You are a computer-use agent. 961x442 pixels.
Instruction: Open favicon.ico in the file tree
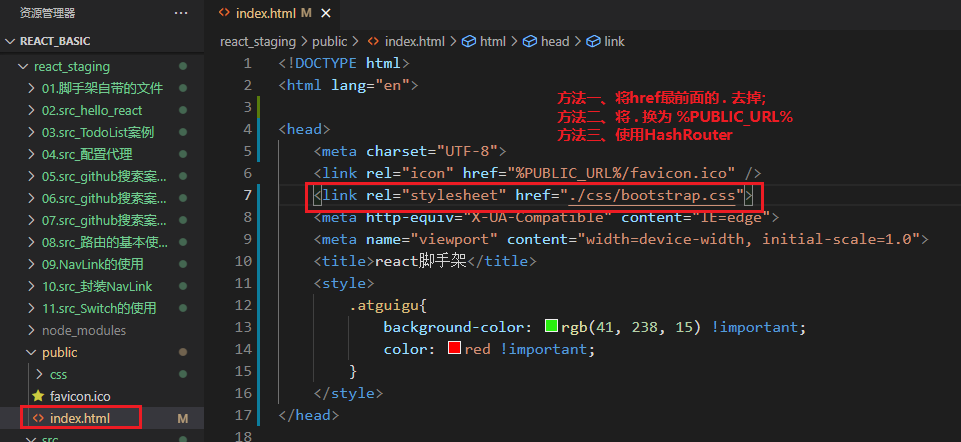click(x=80, y=397)
